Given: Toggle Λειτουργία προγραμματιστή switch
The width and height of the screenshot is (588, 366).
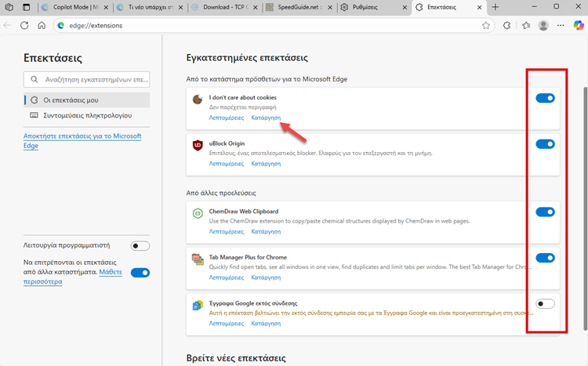Looking at the screenshot, I should (140, 246).
